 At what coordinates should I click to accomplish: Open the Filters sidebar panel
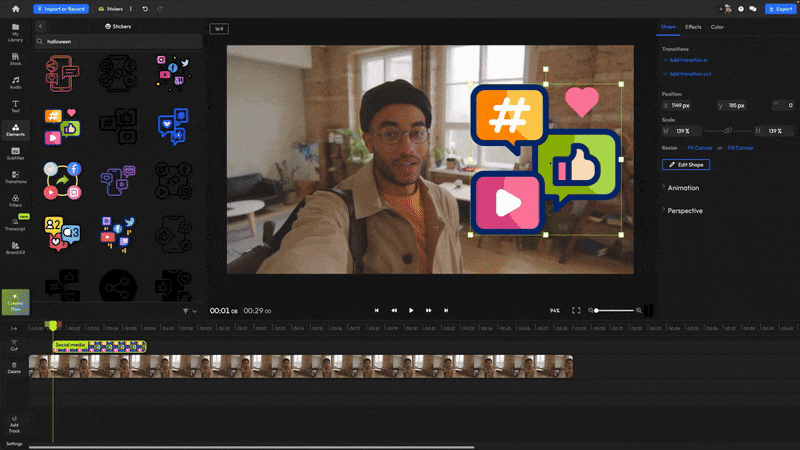tap(15, 201)
